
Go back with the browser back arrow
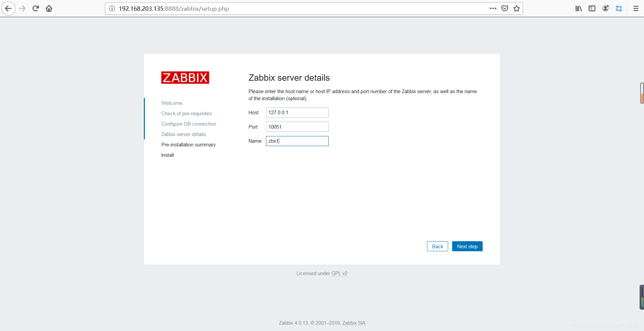coord(8,8)
